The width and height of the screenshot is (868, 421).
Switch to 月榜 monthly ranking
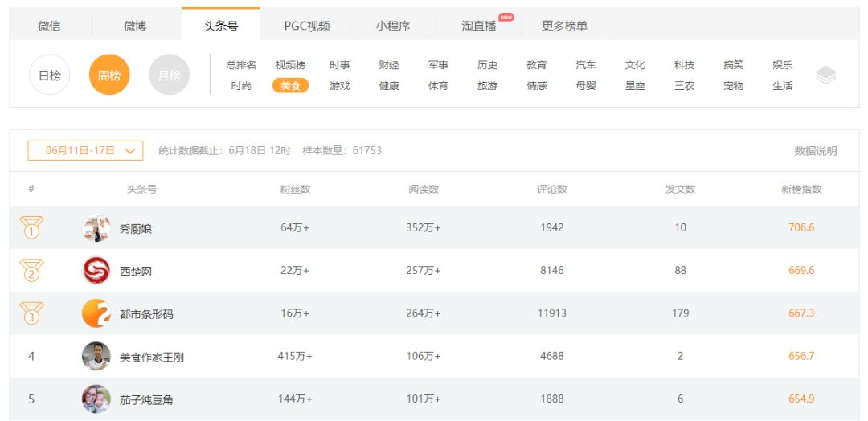tap(169, 76)
